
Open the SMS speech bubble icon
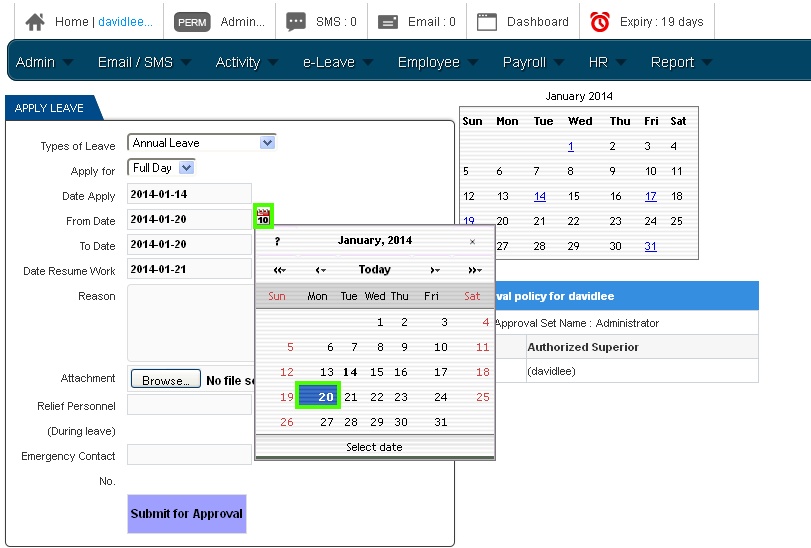pos(296,22)
